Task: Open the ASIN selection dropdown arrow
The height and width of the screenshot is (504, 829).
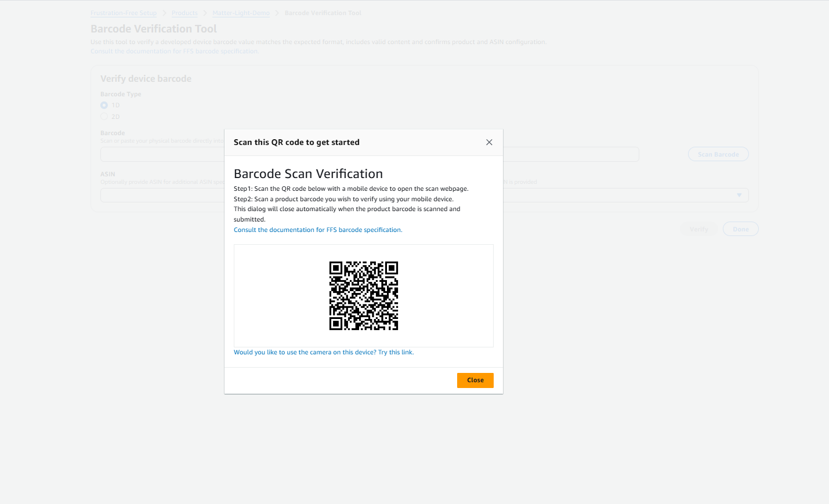Action: click(739, 195)
